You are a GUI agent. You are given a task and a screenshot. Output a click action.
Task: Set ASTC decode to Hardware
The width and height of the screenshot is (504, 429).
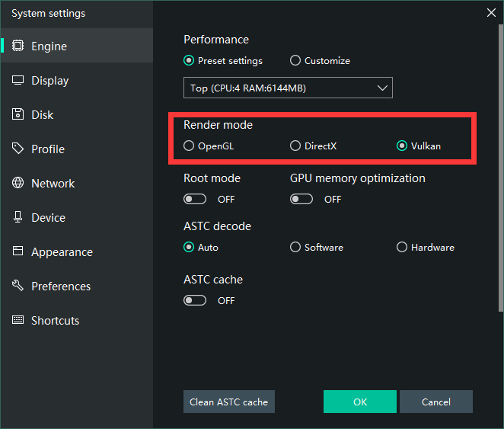[402, 247]
